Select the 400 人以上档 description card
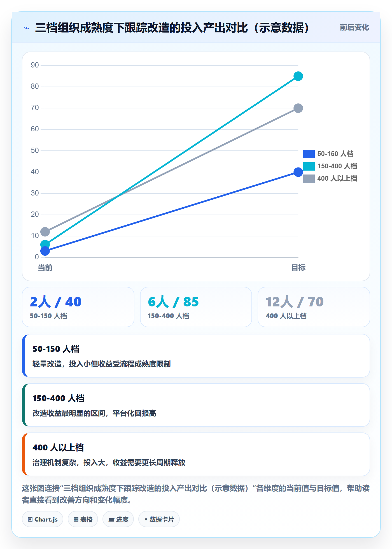The height and width of the screenshot is (549, 392). click(x=196, y=454)
